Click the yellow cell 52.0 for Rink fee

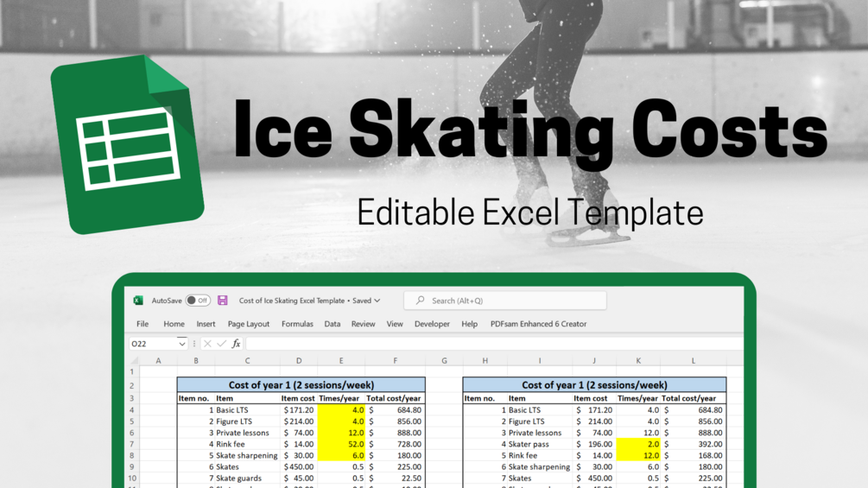click(x=341, y=444)
